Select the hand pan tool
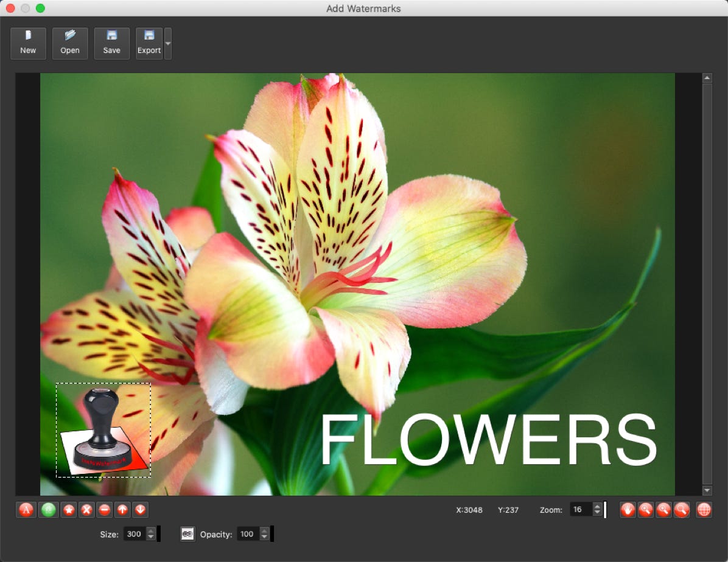This screenshot has width=728, height=562. (628, 510)
